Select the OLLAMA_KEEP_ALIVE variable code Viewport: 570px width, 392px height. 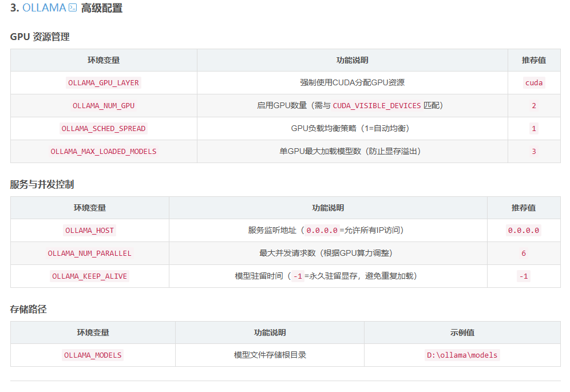pyautogui.click(x=89, y=276)
